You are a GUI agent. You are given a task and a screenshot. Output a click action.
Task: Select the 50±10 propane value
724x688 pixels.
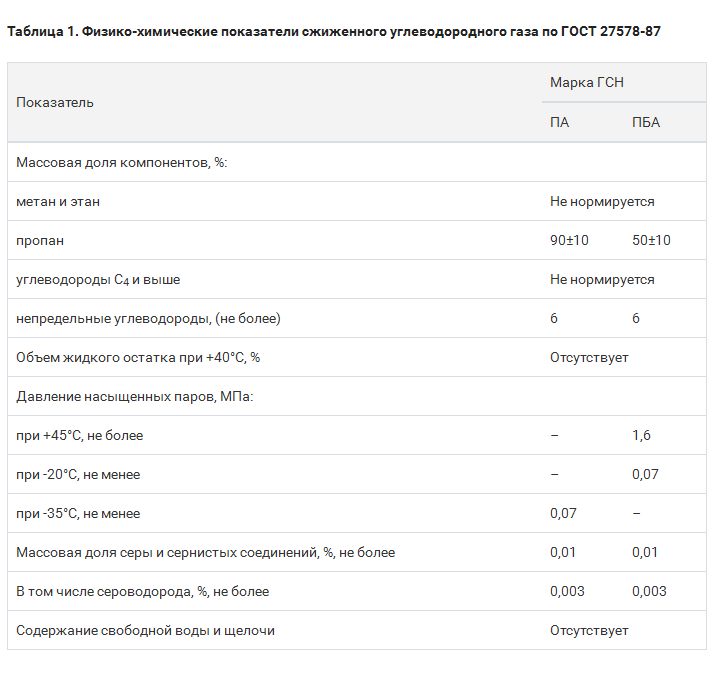click(x=651, y=240)
